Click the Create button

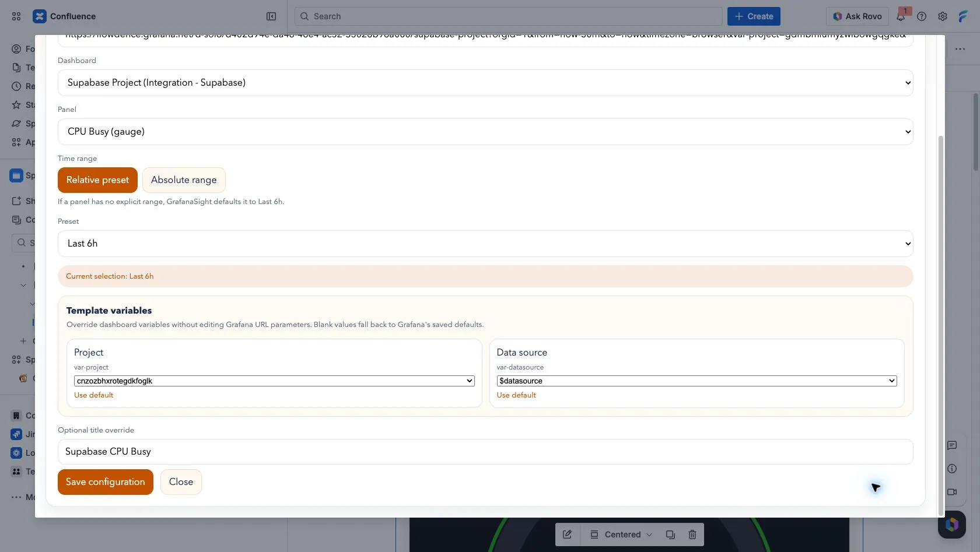[x=754, y=16]
